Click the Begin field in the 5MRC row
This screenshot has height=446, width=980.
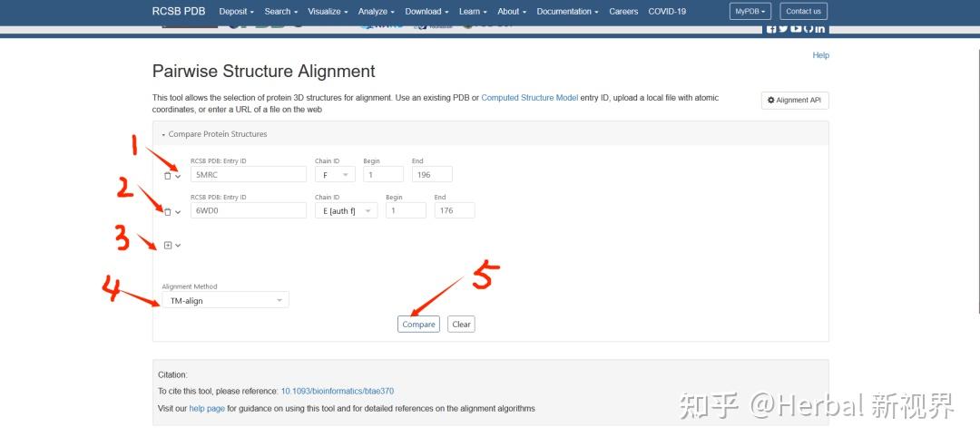coord(384,175)
